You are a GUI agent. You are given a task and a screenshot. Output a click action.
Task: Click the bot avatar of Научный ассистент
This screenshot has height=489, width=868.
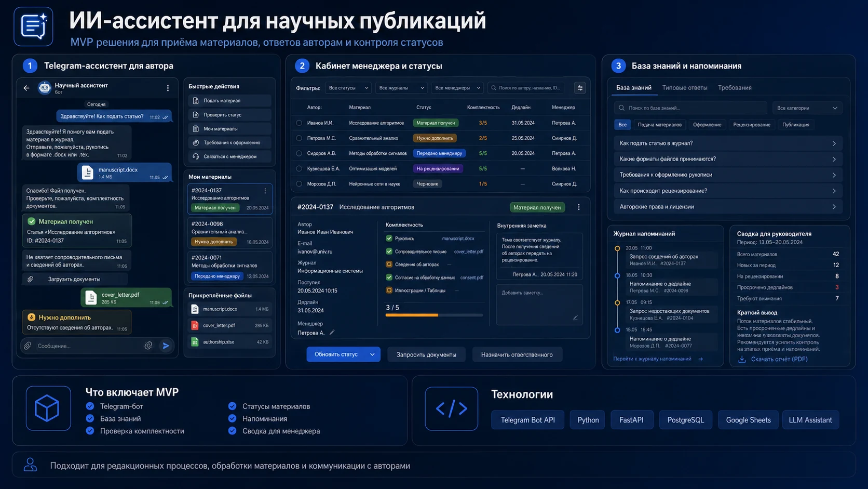pos(45,88)
